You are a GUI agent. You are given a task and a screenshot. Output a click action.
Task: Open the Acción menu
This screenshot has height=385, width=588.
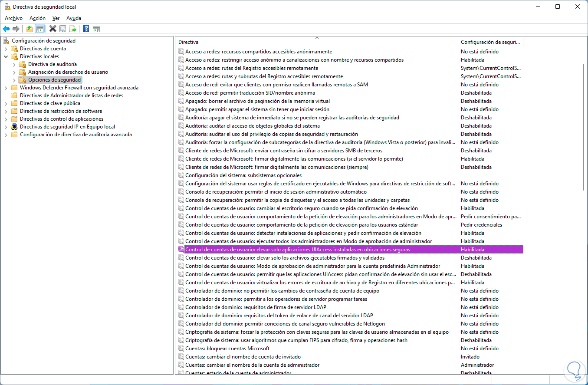click(37, 18)
